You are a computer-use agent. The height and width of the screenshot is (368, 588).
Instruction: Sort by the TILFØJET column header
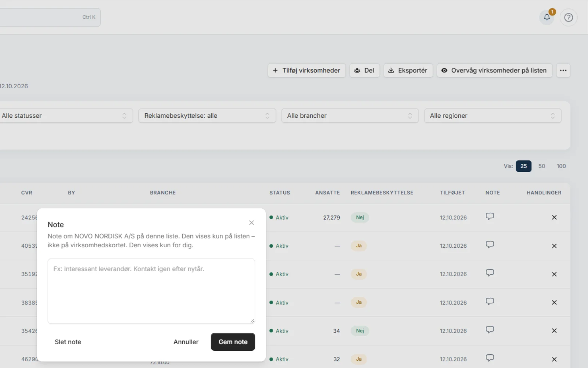click(452, 193)
